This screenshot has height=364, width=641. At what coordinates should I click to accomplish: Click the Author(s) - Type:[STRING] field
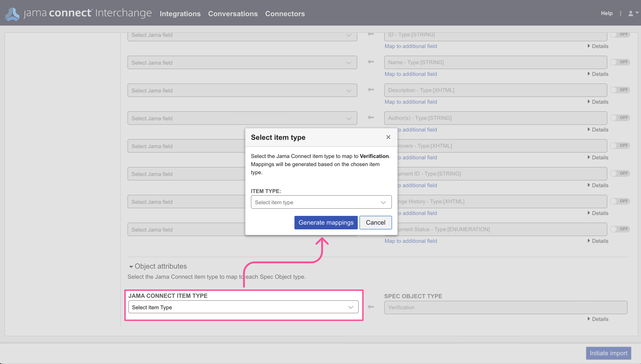tap(496, 118)
